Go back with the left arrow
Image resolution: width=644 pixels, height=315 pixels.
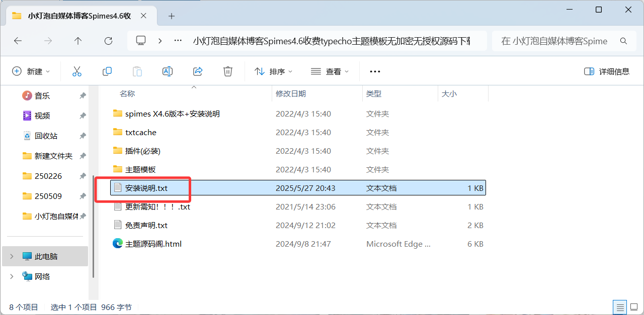pos(18,41)
